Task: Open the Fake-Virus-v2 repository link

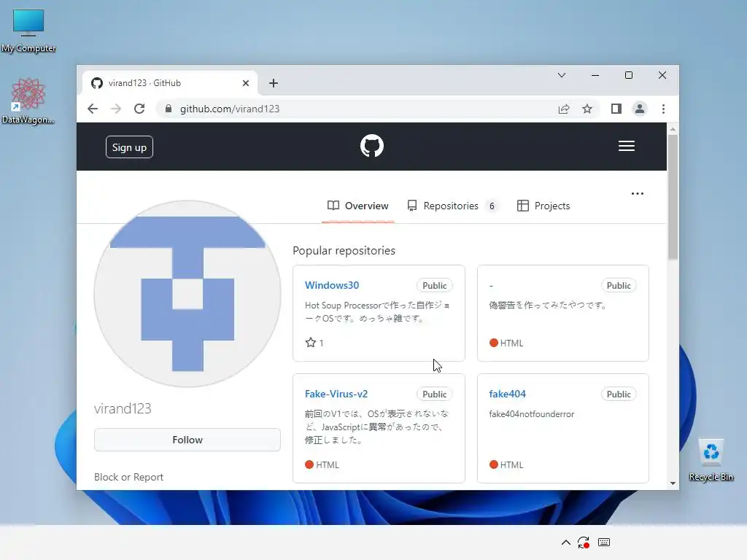Action: [336, 394]
